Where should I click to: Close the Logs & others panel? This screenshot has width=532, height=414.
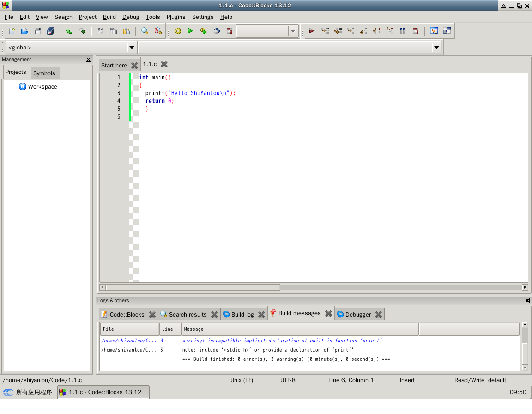tap(527, 300)
